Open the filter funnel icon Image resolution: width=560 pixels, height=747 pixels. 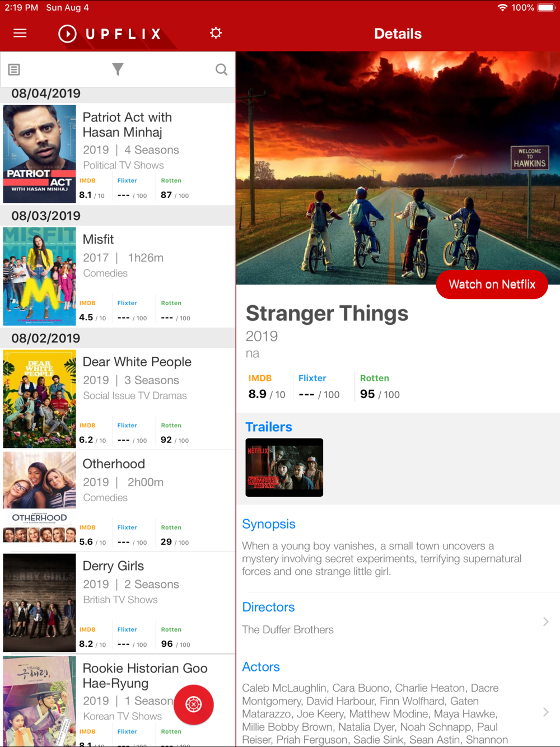(118, 69)
